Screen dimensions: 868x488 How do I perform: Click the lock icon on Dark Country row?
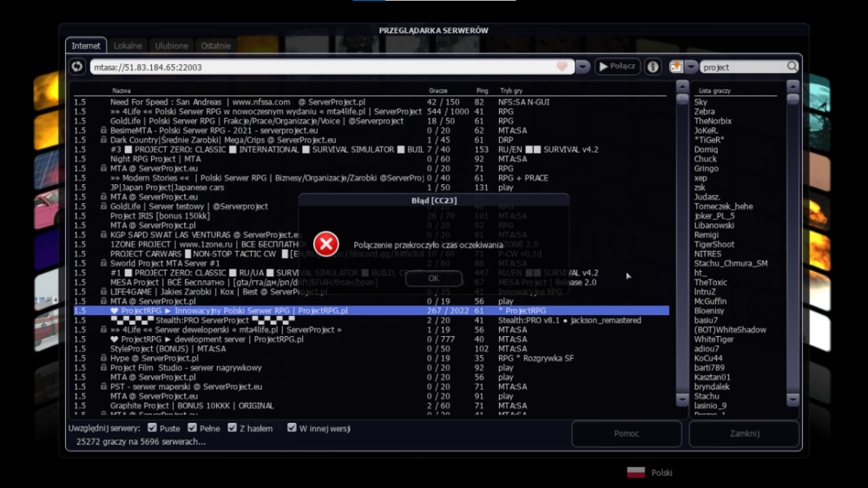point(103,140)
